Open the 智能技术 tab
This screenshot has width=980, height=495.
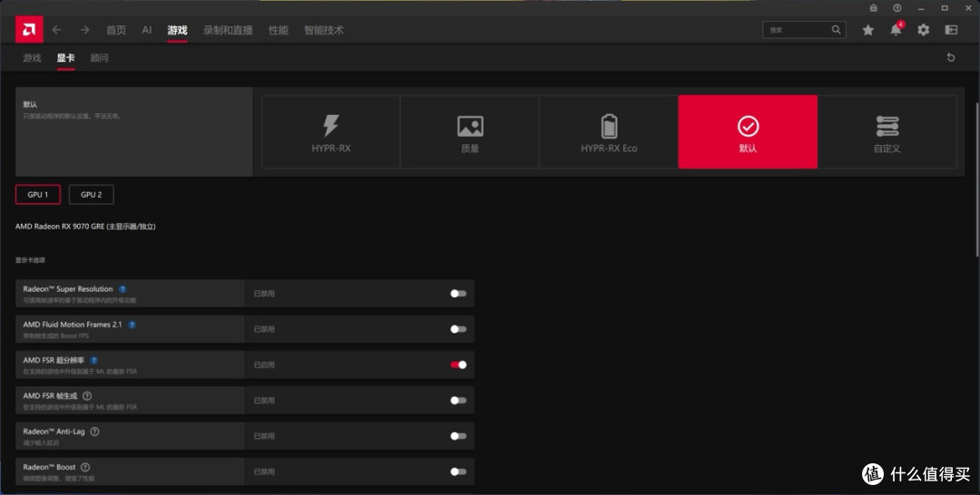324,30
